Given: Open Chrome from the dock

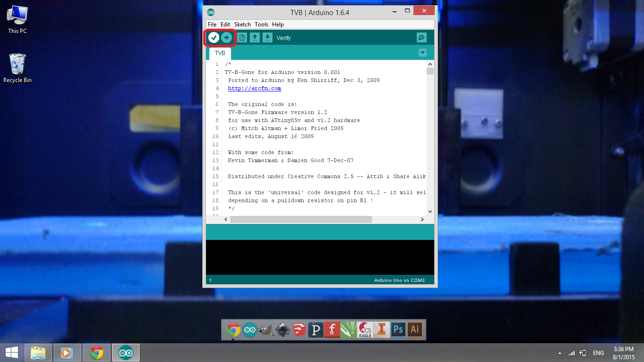Looking at the screenshot, I should 233,329.
